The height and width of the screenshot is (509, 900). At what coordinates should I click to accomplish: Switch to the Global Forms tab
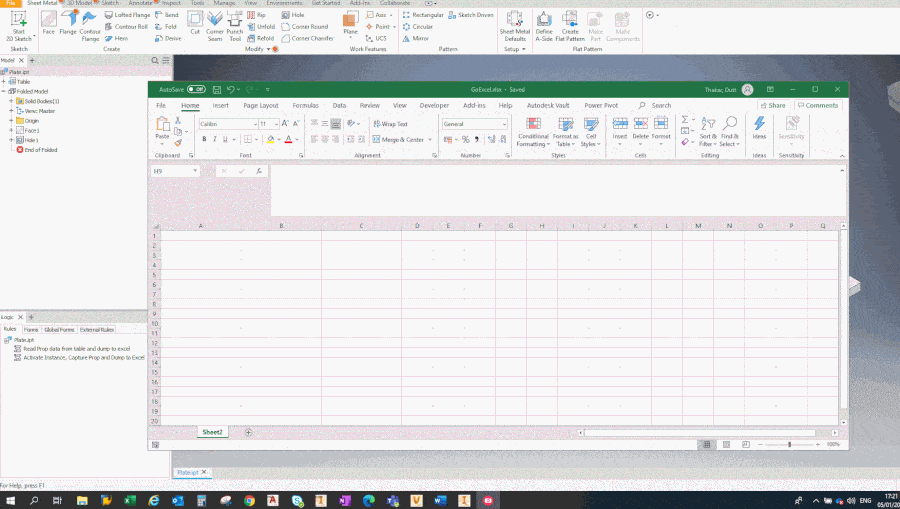[x=60, y=329]
